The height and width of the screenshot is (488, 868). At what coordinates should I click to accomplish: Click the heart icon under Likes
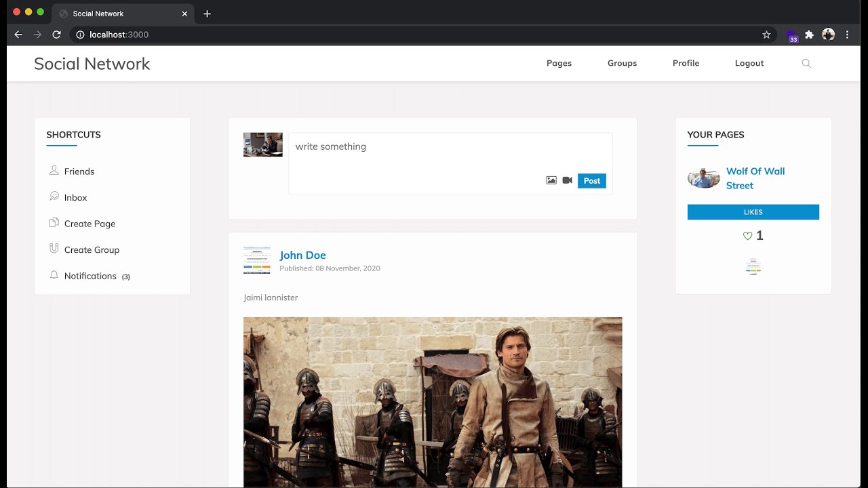coord(747,236)
